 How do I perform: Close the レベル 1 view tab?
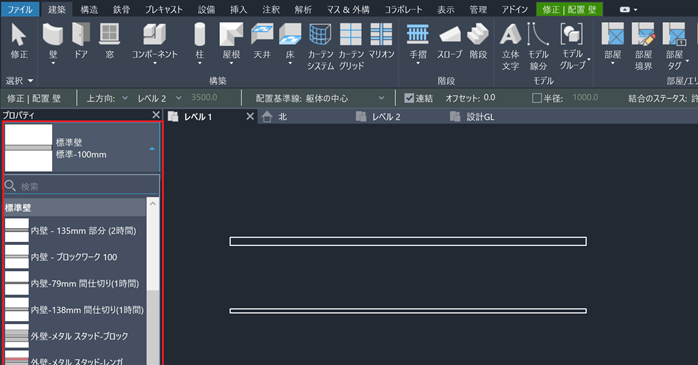(250, 116)
